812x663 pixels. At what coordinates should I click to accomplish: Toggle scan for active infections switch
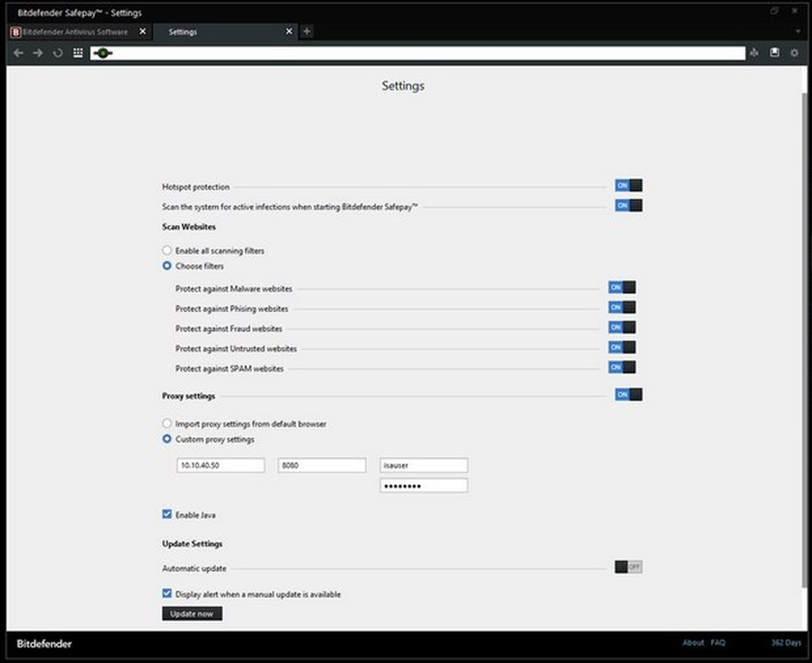628,205
